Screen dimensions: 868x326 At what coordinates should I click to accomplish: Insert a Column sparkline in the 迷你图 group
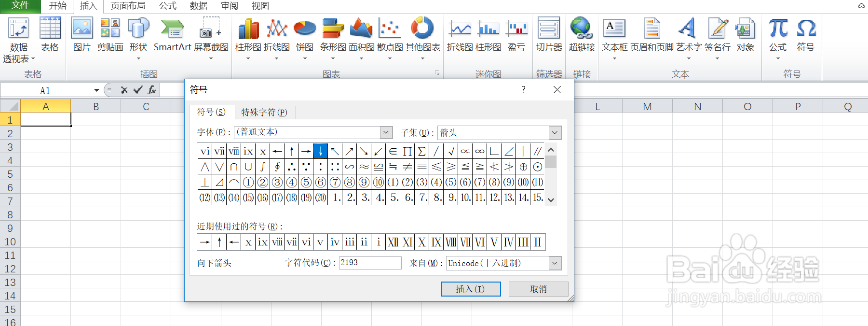coord(488,35)
